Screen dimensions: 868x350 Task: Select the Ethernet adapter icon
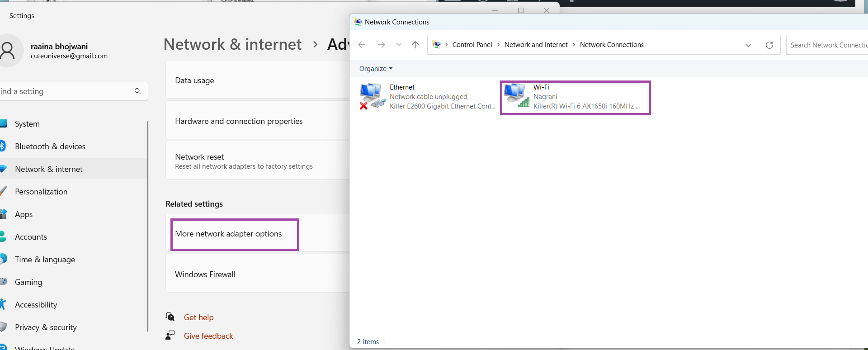[x=373, y=96]
